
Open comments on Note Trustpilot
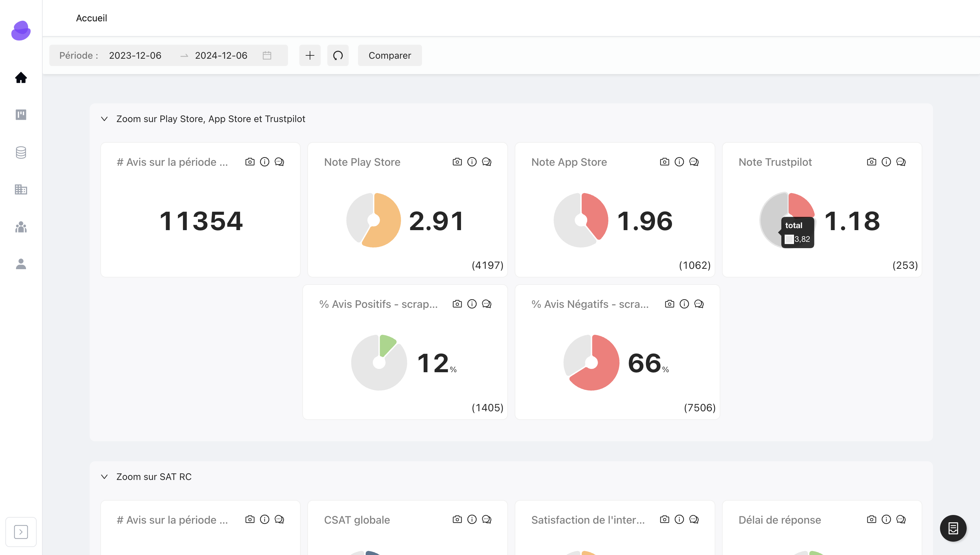901,162
